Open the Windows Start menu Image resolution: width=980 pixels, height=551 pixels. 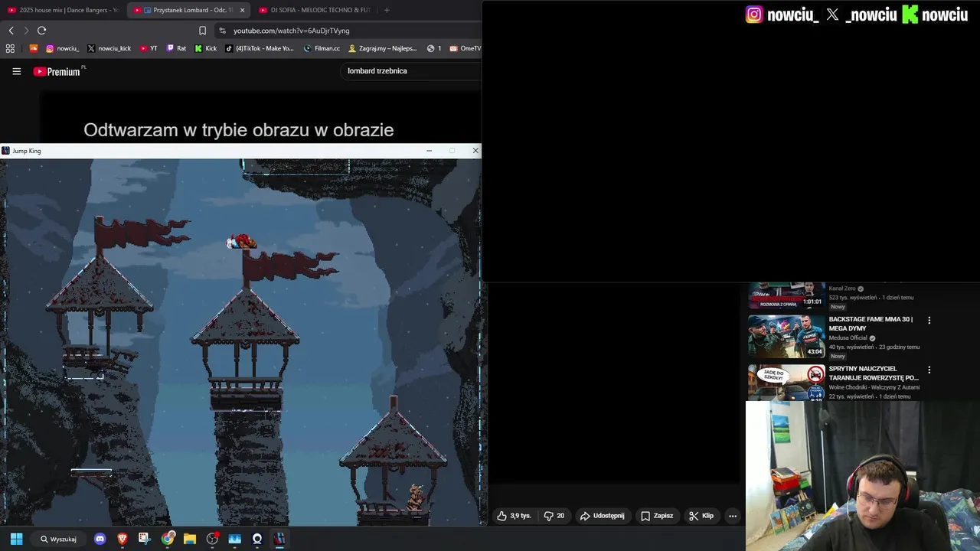pyautogui.click(x=16, y=539)
